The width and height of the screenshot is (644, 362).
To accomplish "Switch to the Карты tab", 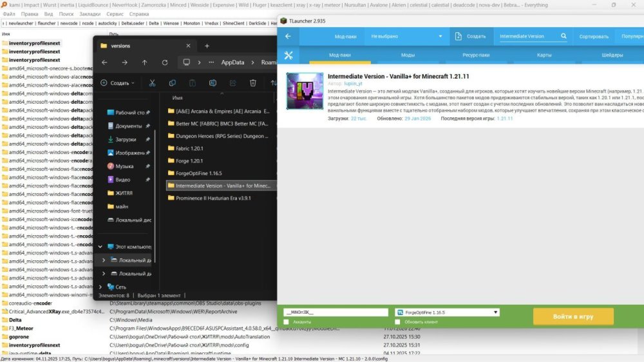I will (x=544, y=55).
